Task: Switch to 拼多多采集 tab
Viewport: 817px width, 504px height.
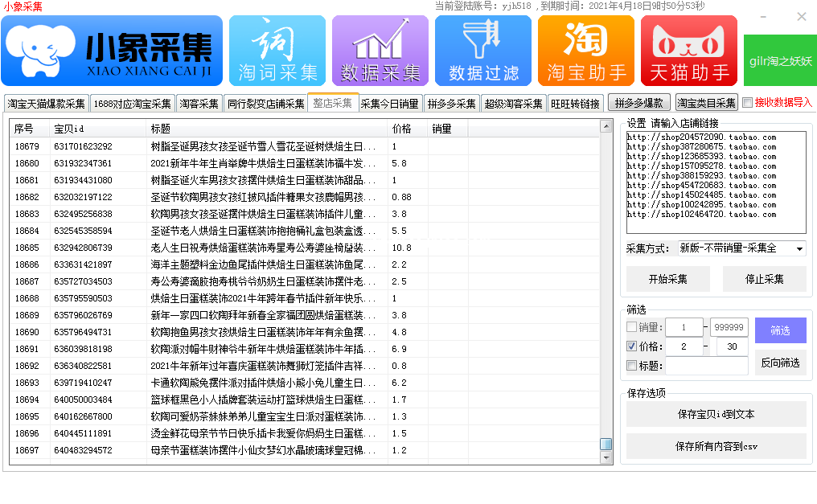Action: point(452,104)
